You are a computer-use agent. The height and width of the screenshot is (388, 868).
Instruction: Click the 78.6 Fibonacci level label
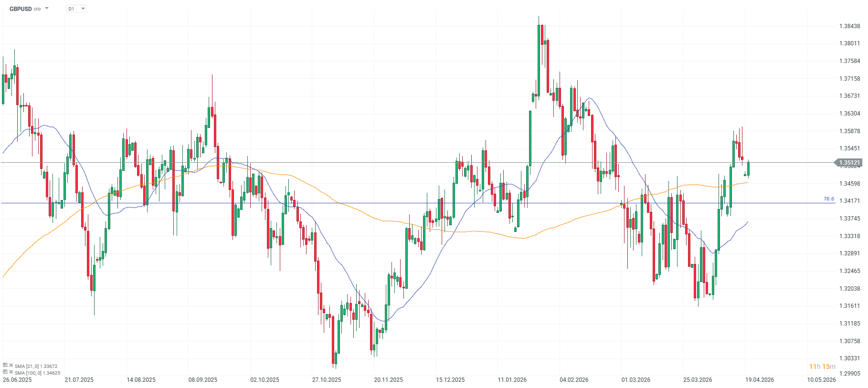point(828,199)
